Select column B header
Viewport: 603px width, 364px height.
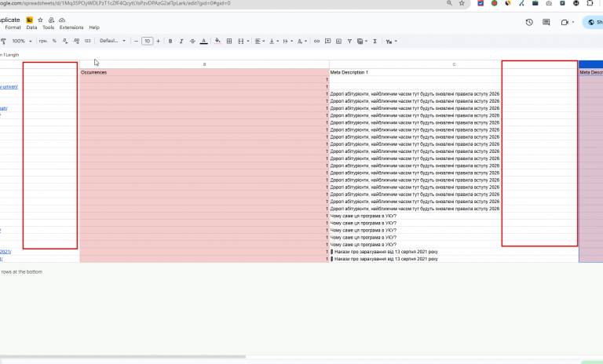pyautogui.click(x=204, y=64)
